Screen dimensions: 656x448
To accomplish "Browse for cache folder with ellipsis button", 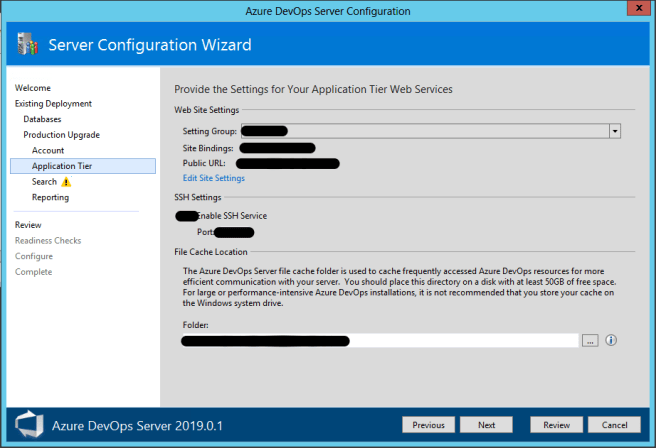I will coord(590,340).
